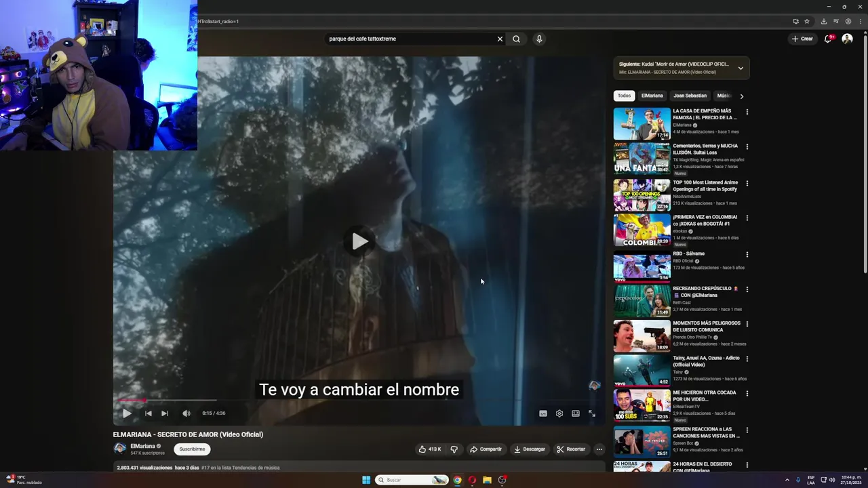The height and width of the screenshot is (488, 868).
Task: Open browser media controls icon
Action: (x=836, y=21)
